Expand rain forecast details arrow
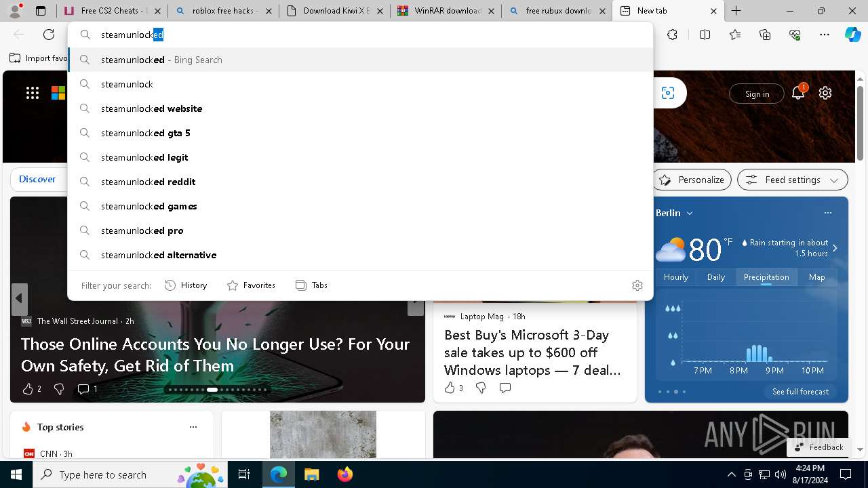Viewport: 868px width, 488px height. coord(835,248)
